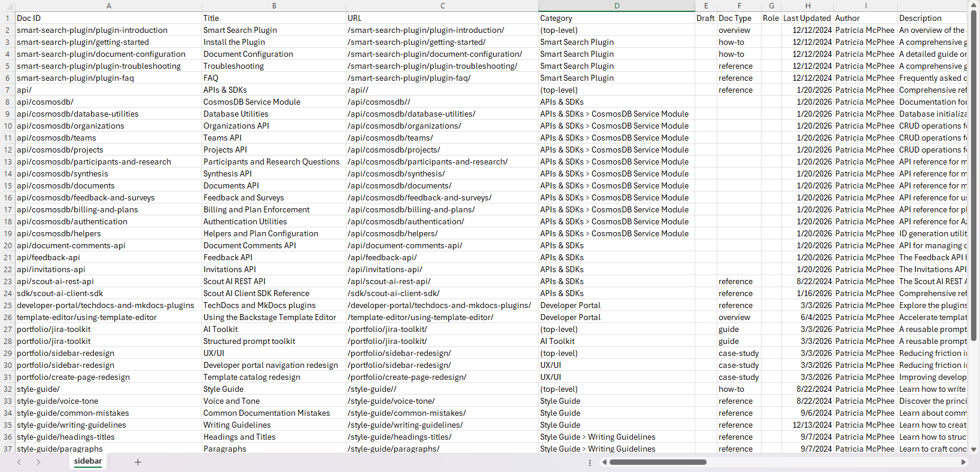Viewport: 980px width, 472px height.
Task: Select the Doc Type header cell
Action: coord(739,18)
